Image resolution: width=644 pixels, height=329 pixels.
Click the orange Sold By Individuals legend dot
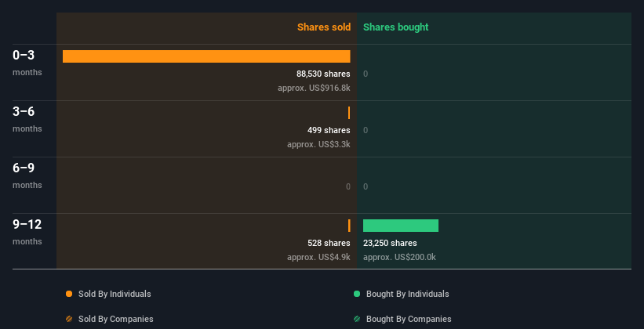click(x=69, y=294)
